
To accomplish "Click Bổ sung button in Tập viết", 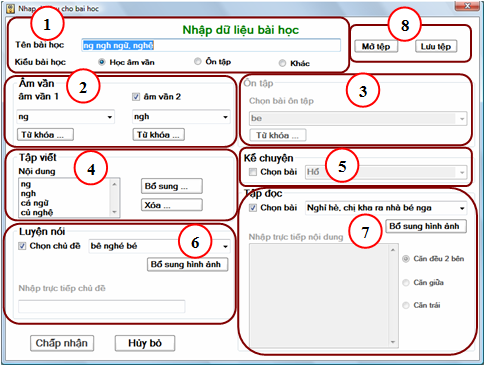I will pyautogui.click(x=172, y=186).
